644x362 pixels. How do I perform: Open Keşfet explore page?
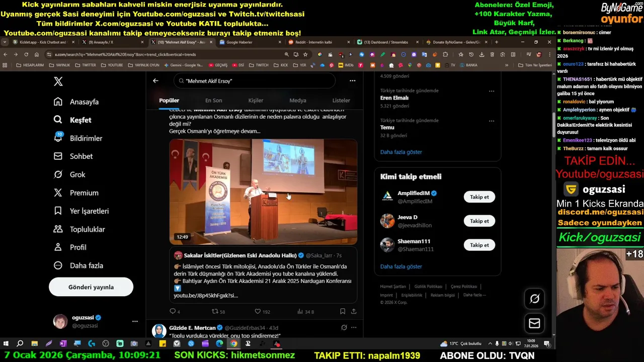point(73,120)
